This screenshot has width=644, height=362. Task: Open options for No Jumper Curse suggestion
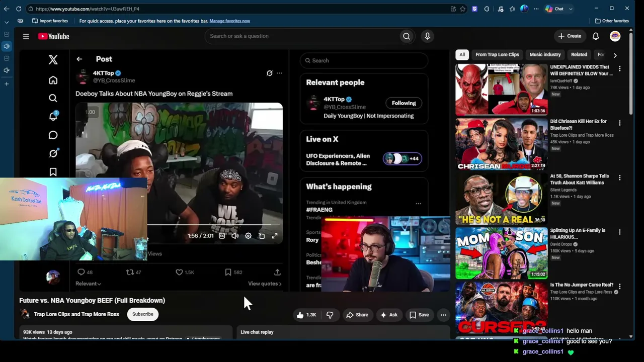[619, 286]
